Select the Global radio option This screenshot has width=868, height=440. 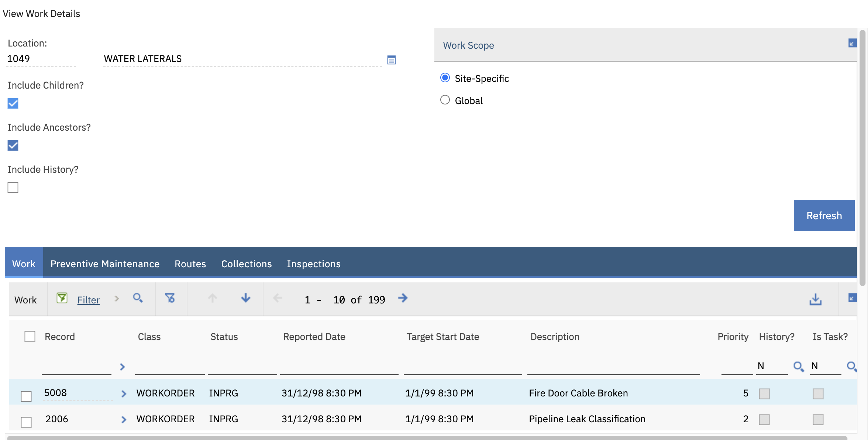pos(445,100)
